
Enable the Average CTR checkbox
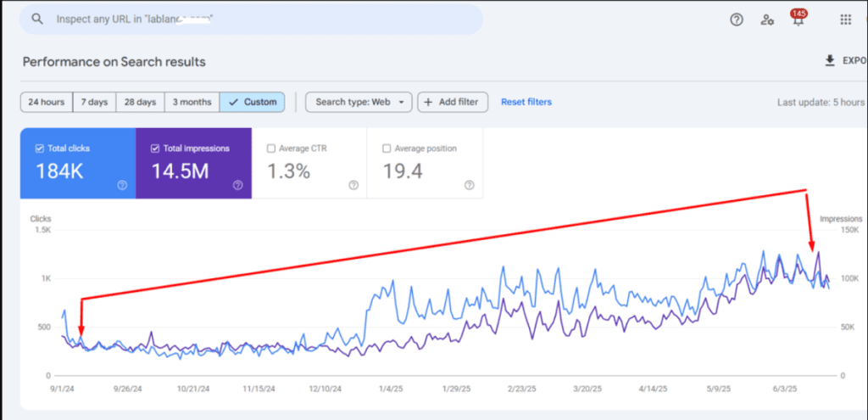tap(271, 148)
